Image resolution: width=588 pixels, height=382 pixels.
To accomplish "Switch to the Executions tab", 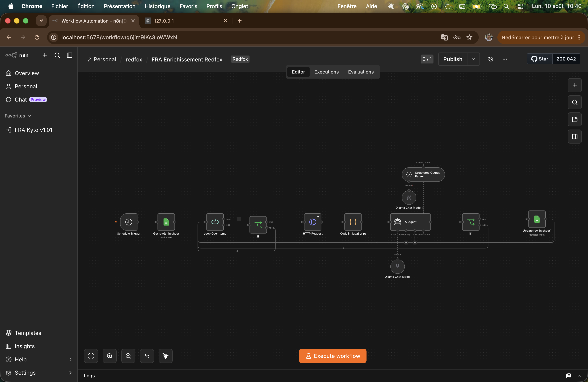I will [x=326, y=72].
